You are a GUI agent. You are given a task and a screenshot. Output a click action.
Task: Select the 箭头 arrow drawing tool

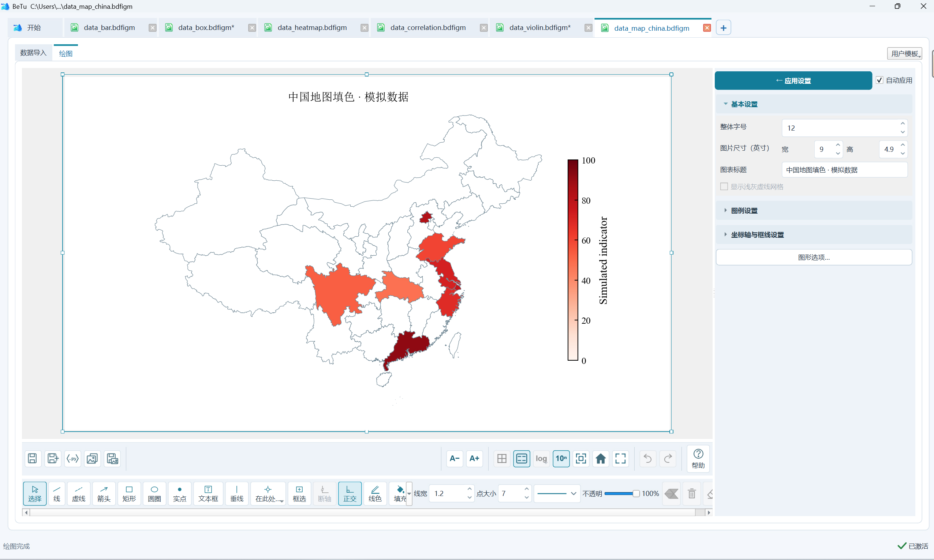pyautogui.click(x=104, y=493)
